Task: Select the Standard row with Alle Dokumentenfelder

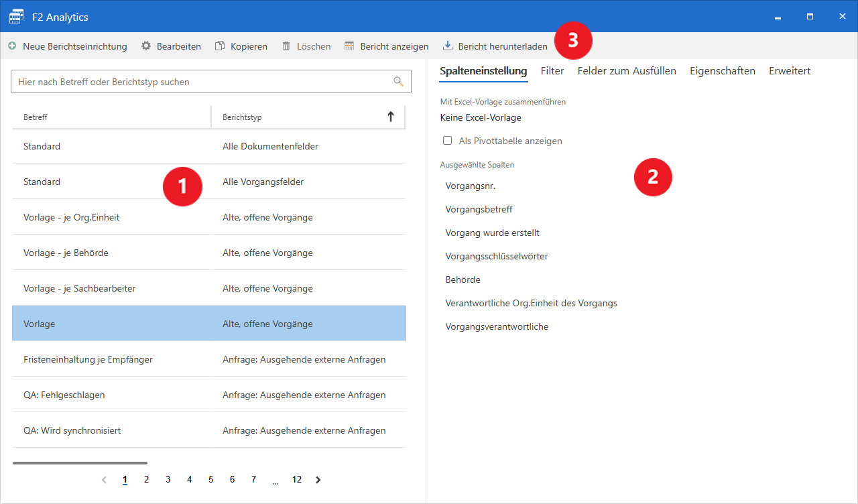Action: tap(209, 146)
